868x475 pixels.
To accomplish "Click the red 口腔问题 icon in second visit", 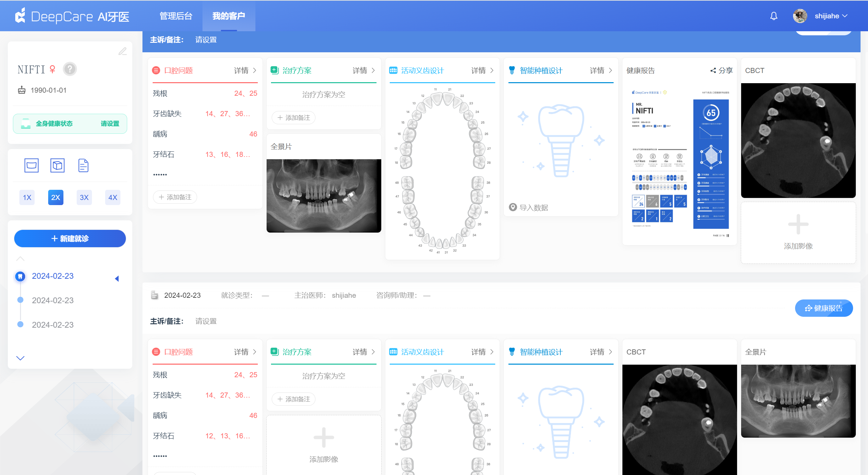I will point(156,352).
